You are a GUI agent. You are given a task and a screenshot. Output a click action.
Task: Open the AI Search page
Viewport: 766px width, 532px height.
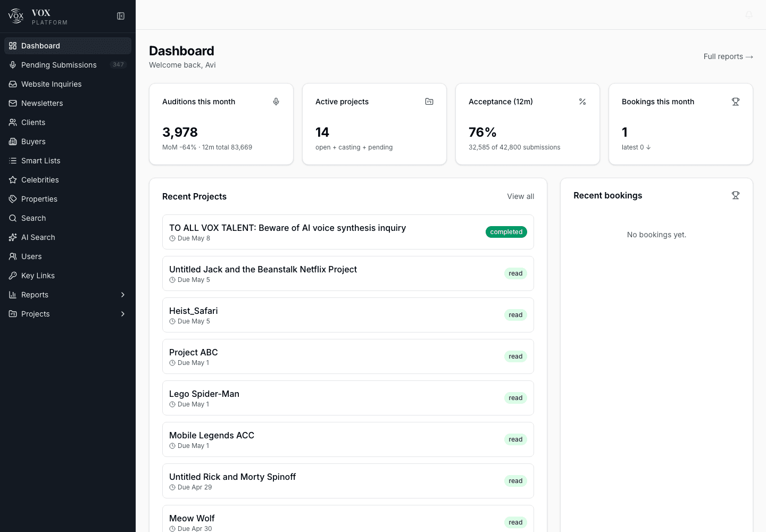point(68,237)
